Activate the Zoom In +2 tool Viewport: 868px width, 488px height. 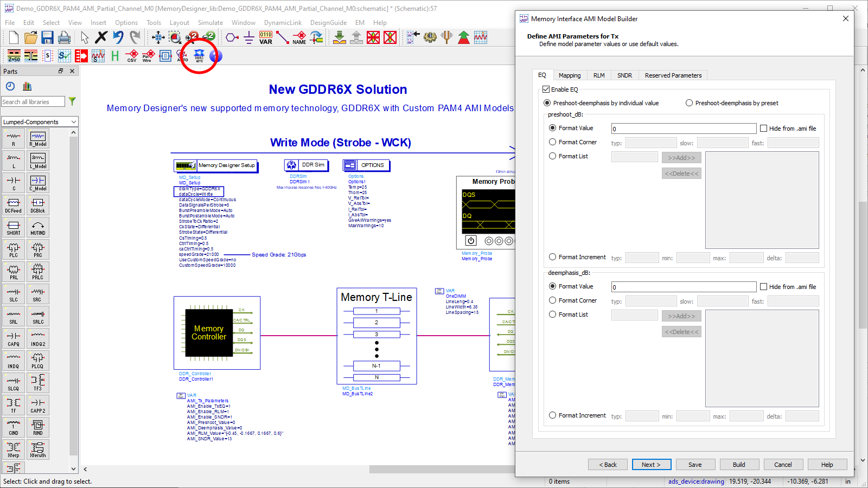tap(193, 37)
